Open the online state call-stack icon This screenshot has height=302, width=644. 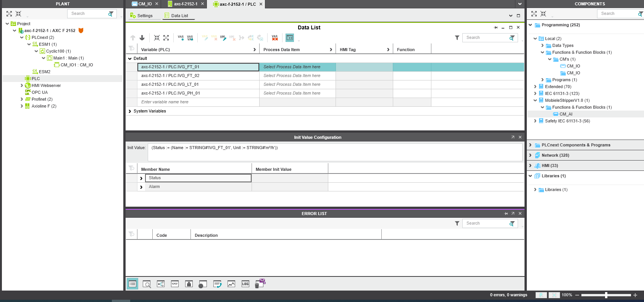click(x=217, y=284)
